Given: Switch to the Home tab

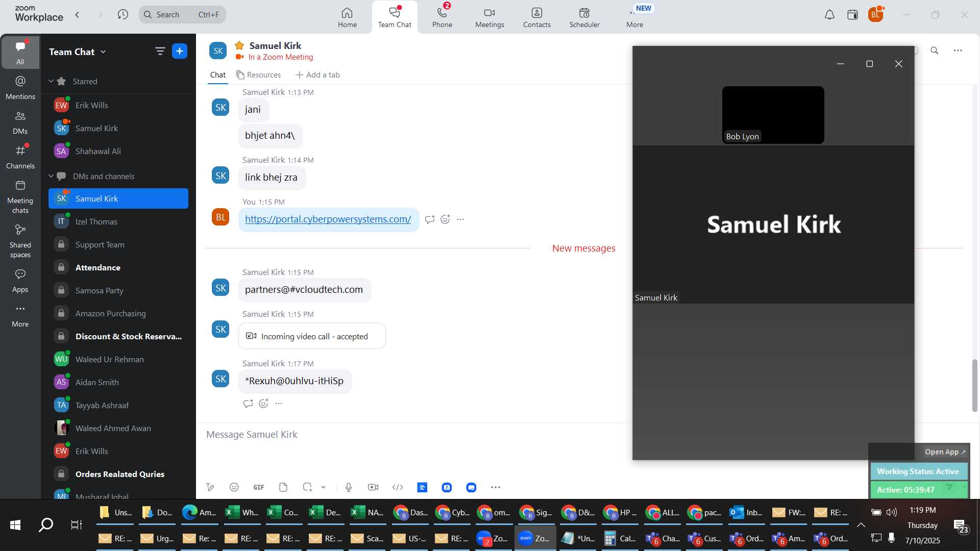Looking at the screenshot, I should pyautogui.click(x=347, y=17).
